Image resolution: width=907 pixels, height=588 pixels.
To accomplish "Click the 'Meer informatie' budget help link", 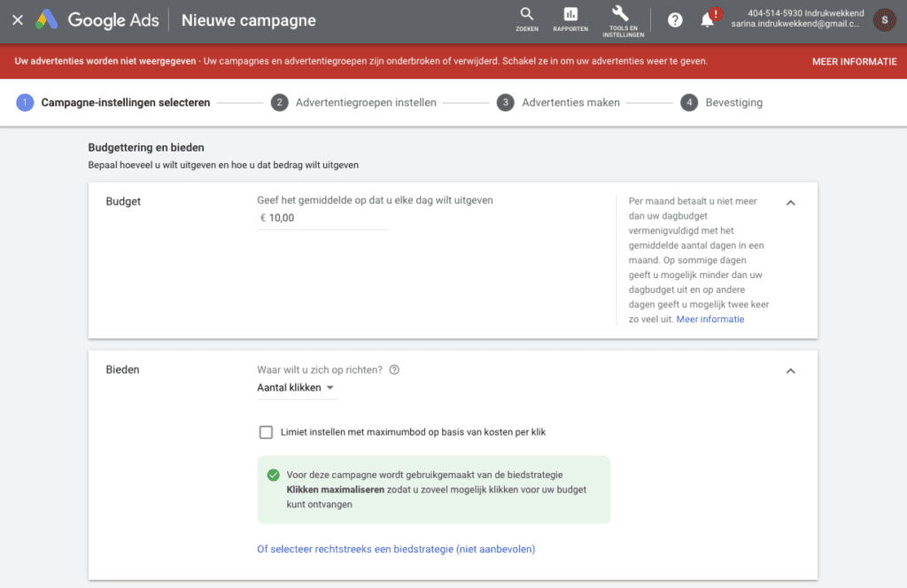I will pyautogui.click(x=710, y=320).
